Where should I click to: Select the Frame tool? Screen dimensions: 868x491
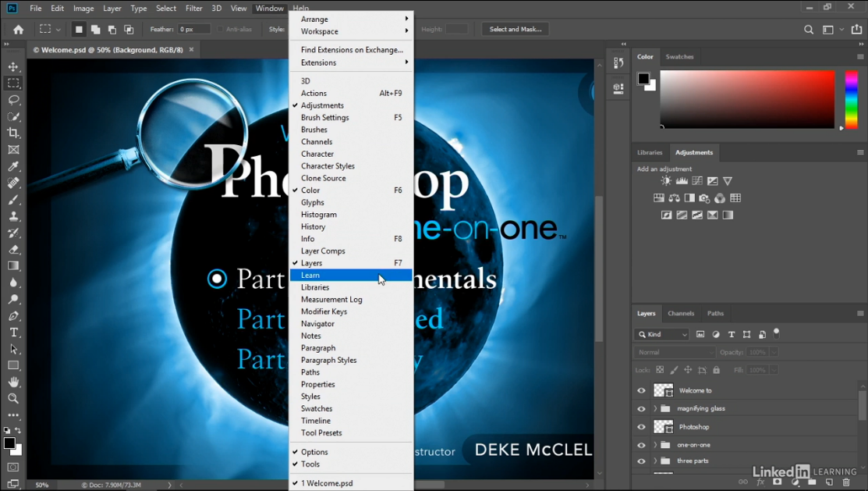13,150
